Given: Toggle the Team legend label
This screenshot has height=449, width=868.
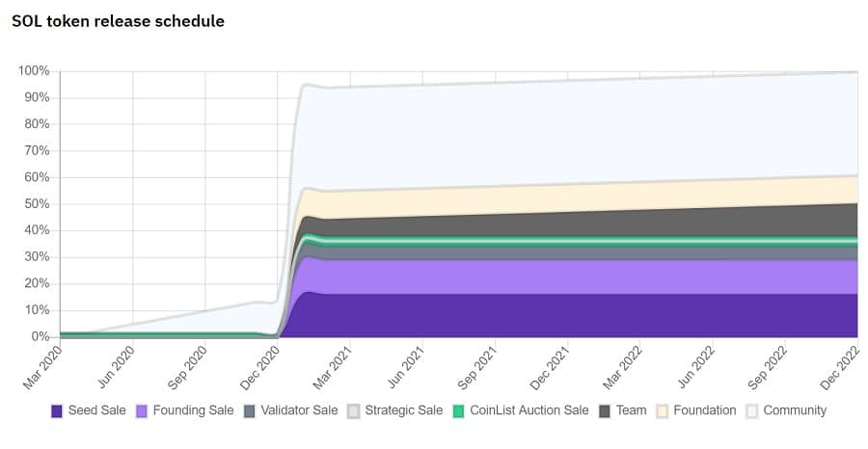Looking at the screenshot, I should pyautogui.click(x=632, y=410).
